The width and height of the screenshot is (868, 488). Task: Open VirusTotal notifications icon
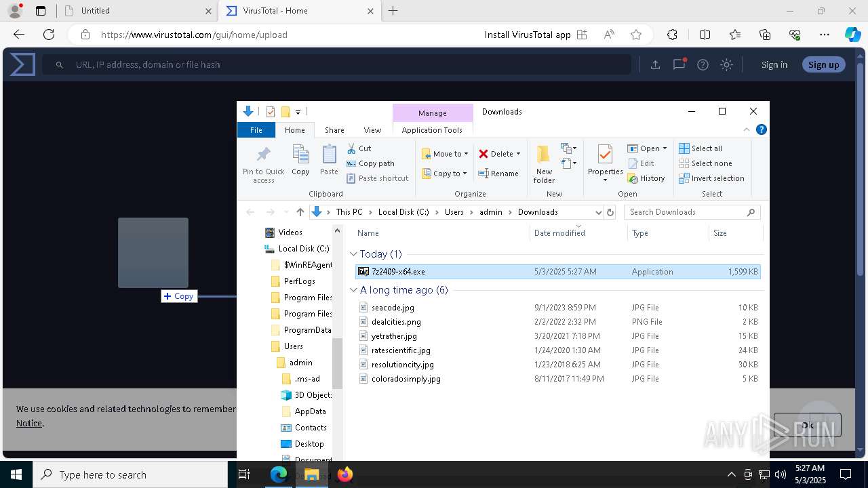pyautogui.click(x=679, y=64)
